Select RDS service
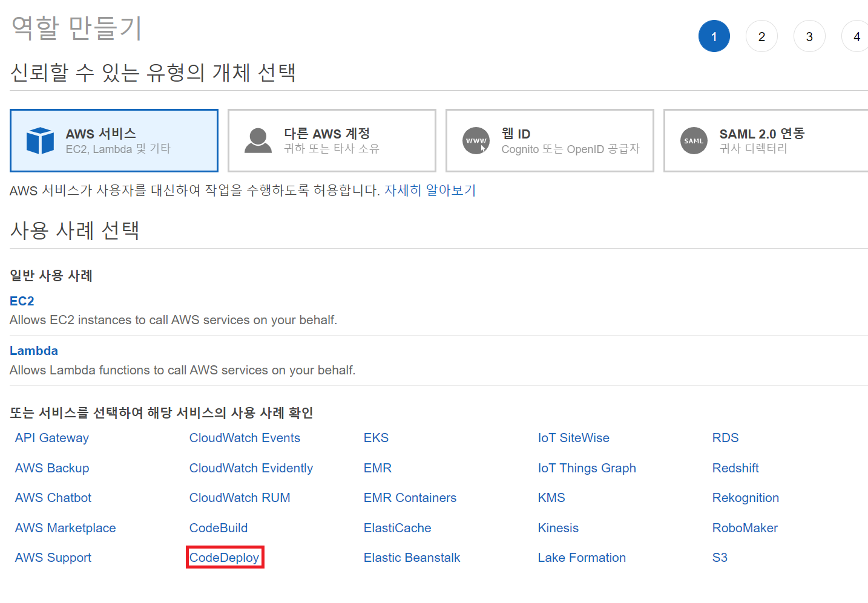Screen dimensions: 868x603 725,438
